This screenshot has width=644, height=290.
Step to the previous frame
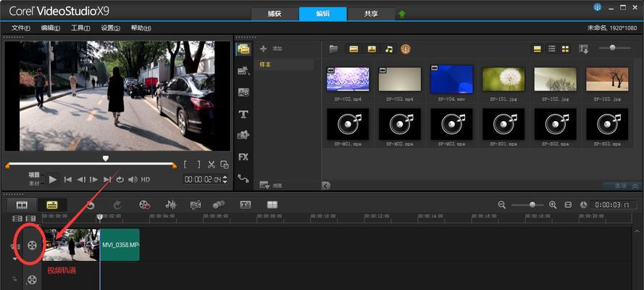[x=81, y=180]
